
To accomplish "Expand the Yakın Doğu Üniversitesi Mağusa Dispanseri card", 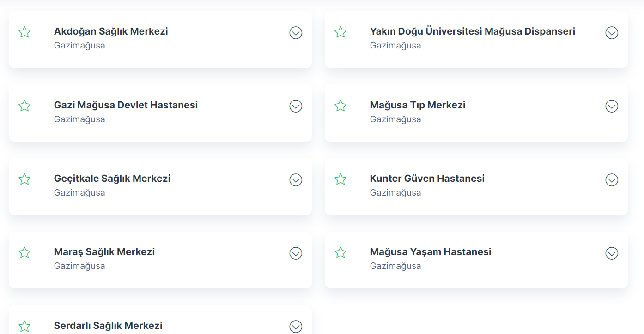I will (x=612, y=33).
